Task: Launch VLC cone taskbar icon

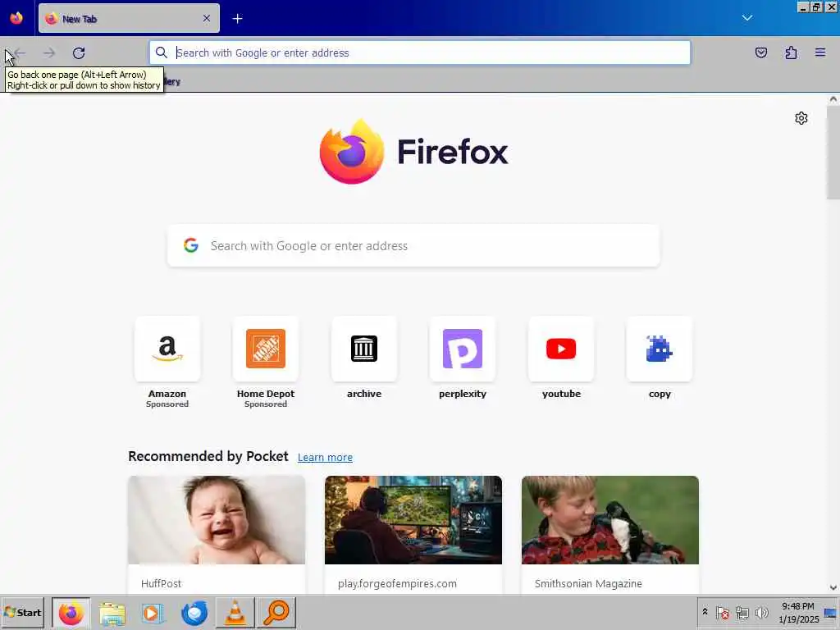Action: [x=235, y=613]
